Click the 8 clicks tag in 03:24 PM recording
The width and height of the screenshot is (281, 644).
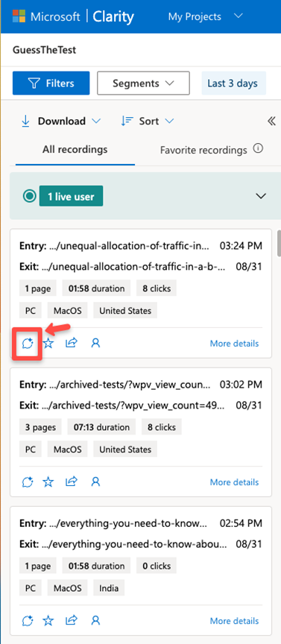(157, 288)
